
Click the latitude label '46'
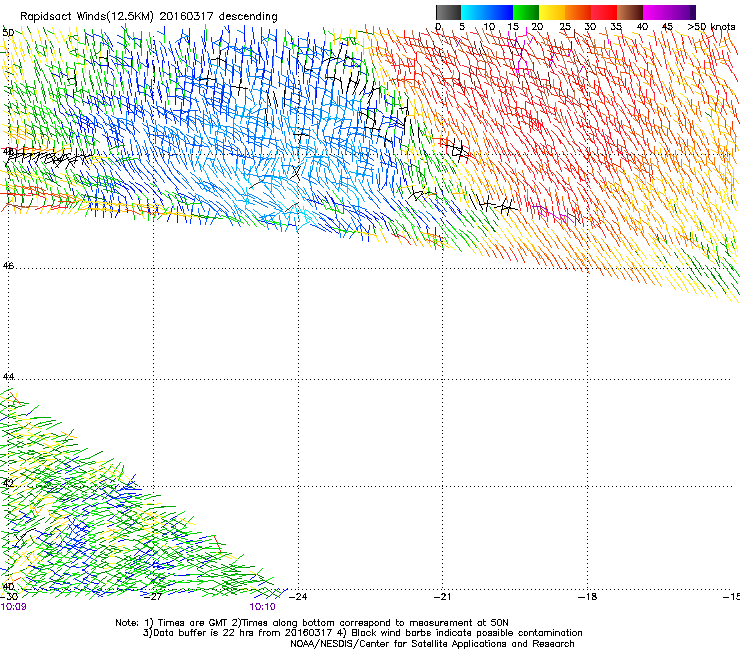click(x=8, y=266)
